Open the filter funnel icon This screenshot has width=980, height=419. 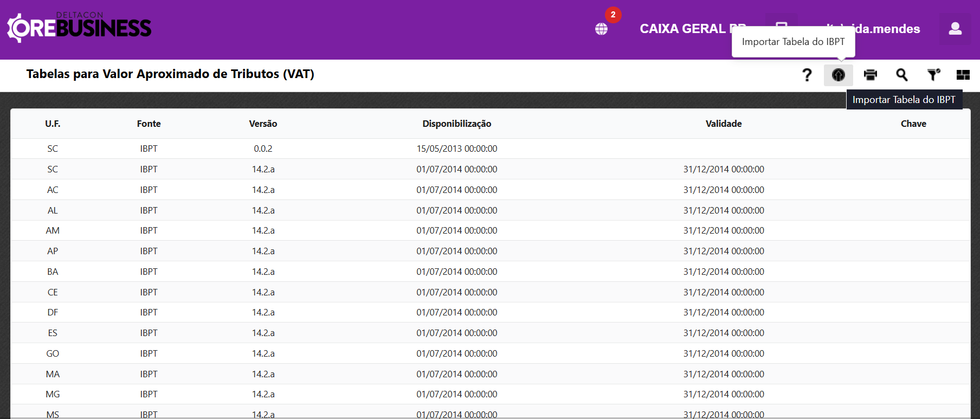click(933, 75)
